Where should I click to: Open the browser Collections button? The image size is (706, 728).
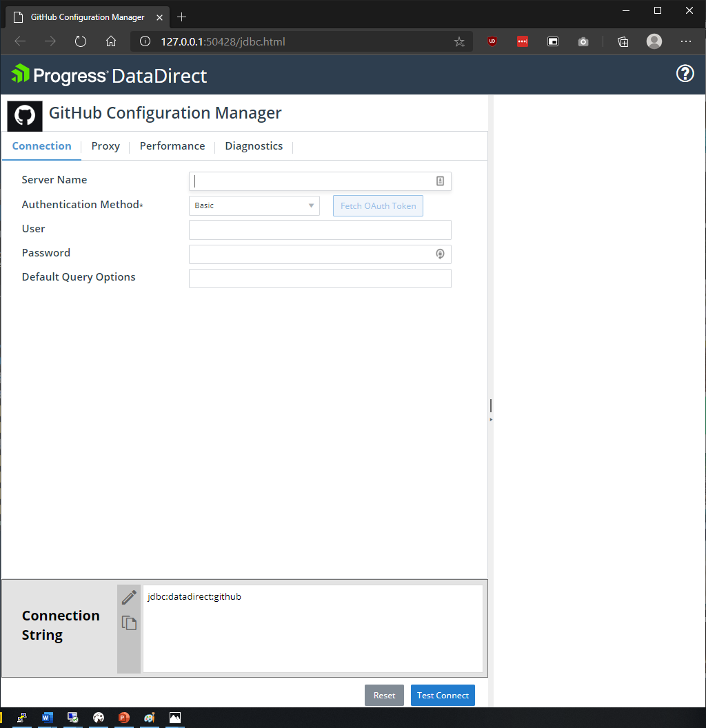(x=623, y=42)
